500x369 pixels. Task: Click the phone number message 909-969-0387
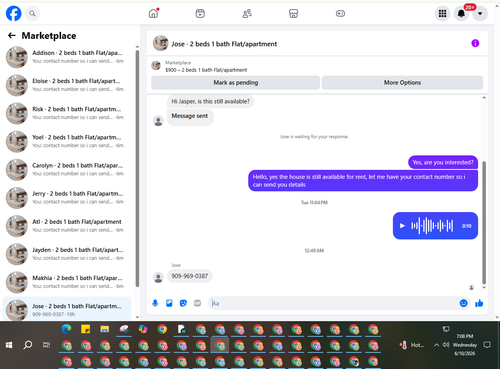click(x=190, y=276)
